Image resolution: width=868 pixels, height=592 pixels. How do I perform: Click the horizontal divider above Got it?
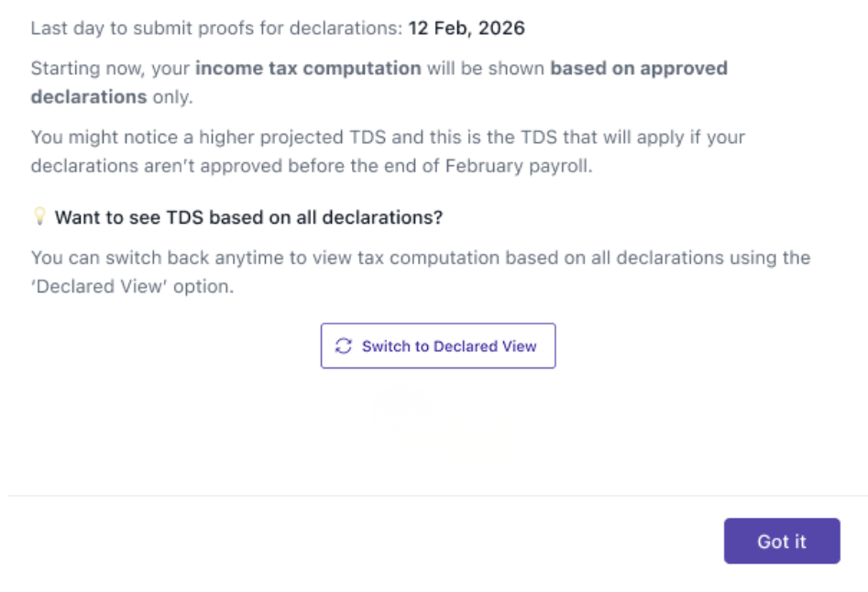pyautogui.click(x=436, y=496)
